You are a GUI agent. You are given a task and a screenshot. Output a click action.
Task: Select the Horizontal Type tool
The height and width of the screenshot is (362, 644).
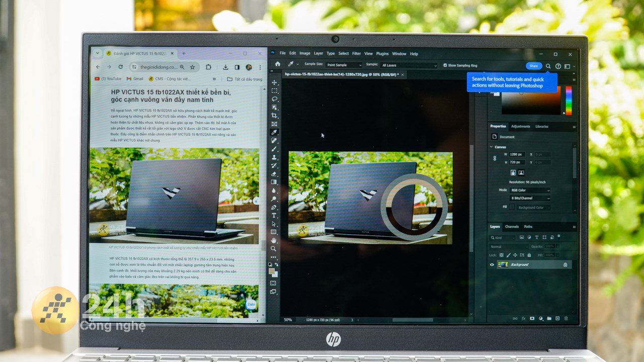pyautogui.click(x=274, y=215)
